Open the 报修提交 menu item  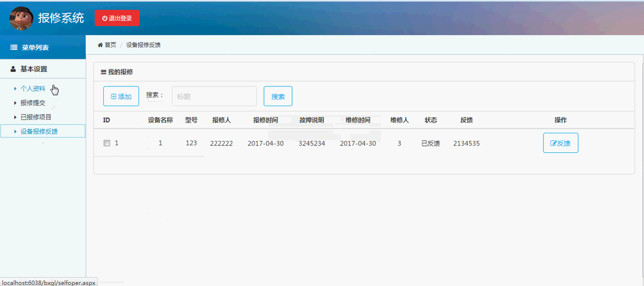[x=33, y=103]
